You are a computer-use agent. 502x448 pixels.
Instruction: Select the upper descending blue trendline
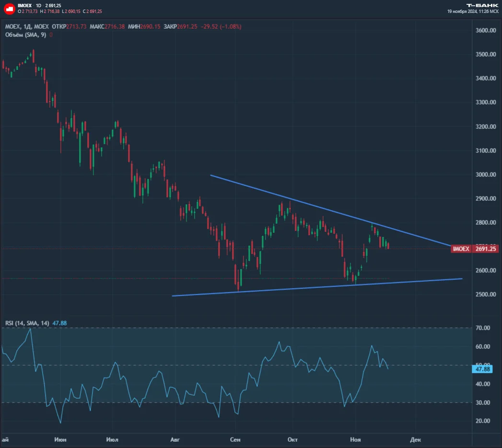[330, 210]
